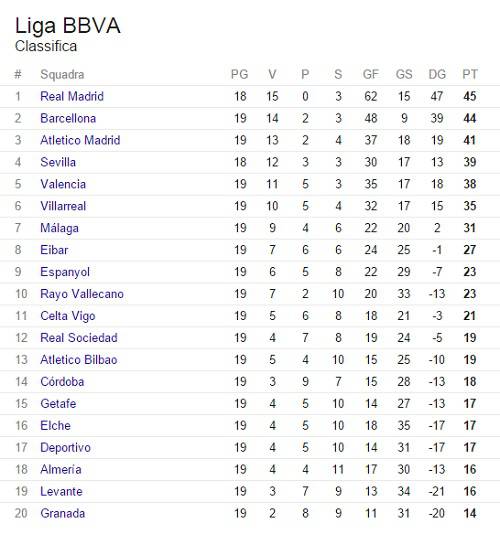This screenshot has height=534, width=500.
Task: Click the Atletico Madrid team name
Action: pos(80,140)
